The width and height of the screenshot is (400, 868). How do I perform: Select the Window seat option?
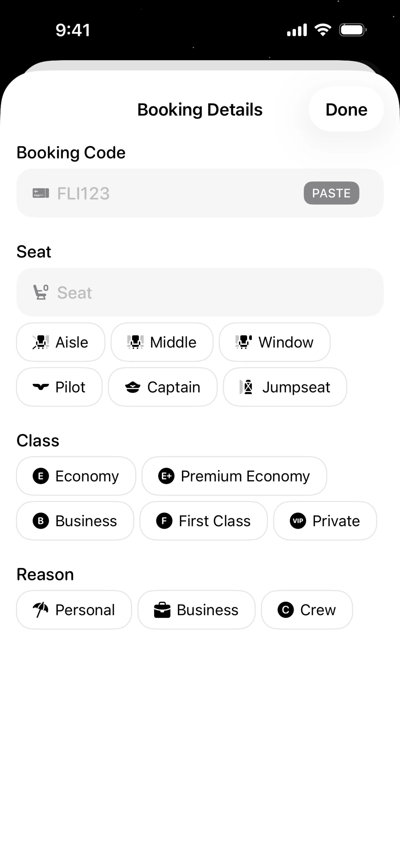(274, 342)
